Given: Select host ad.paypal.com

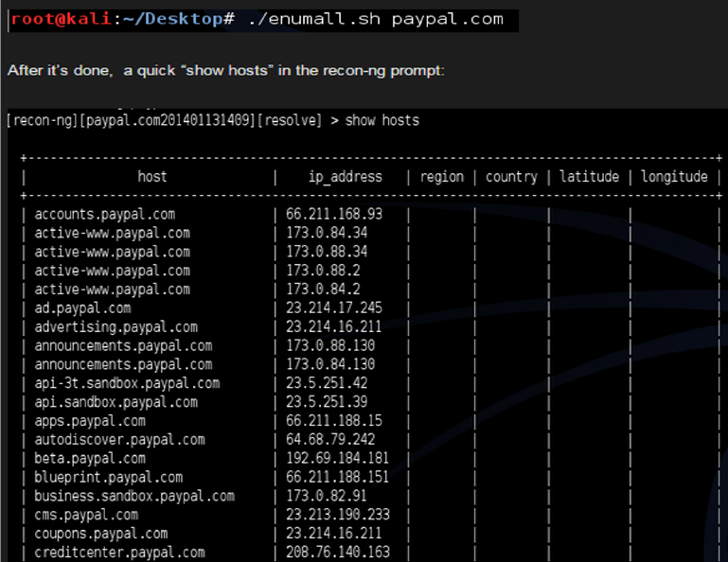Looking at the screenshot, I should coord(82,308).
